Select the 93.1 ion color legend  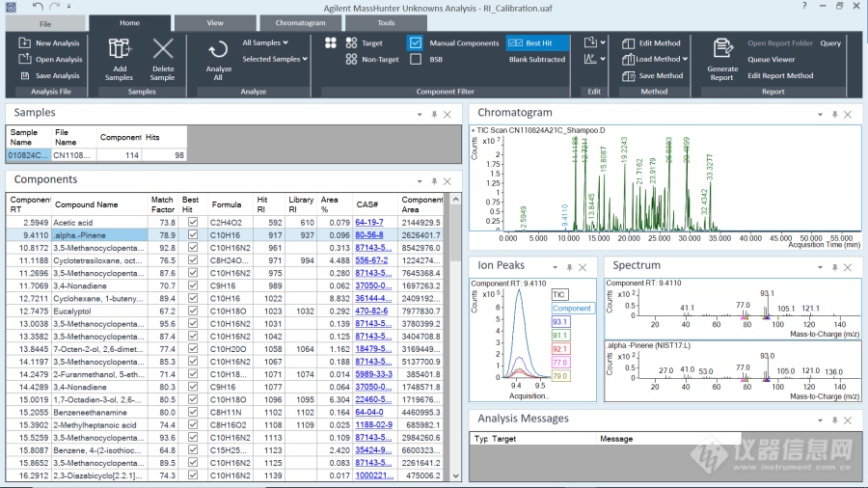click(559, 321)
